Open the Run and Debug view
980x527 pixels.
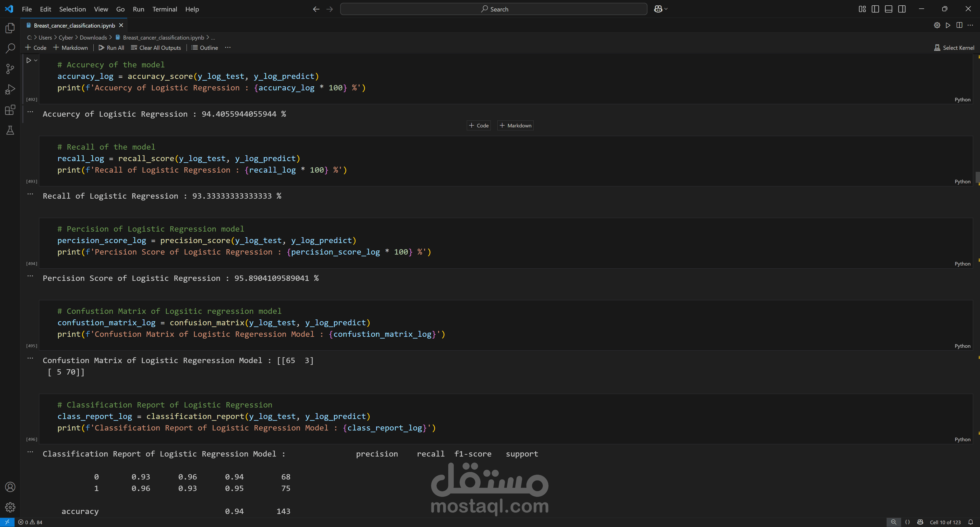click(x=10, y=89)
